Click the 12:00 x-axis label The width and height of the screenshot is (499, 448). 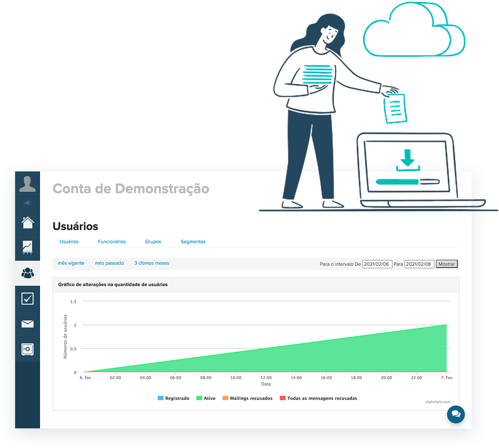(266, 378)
